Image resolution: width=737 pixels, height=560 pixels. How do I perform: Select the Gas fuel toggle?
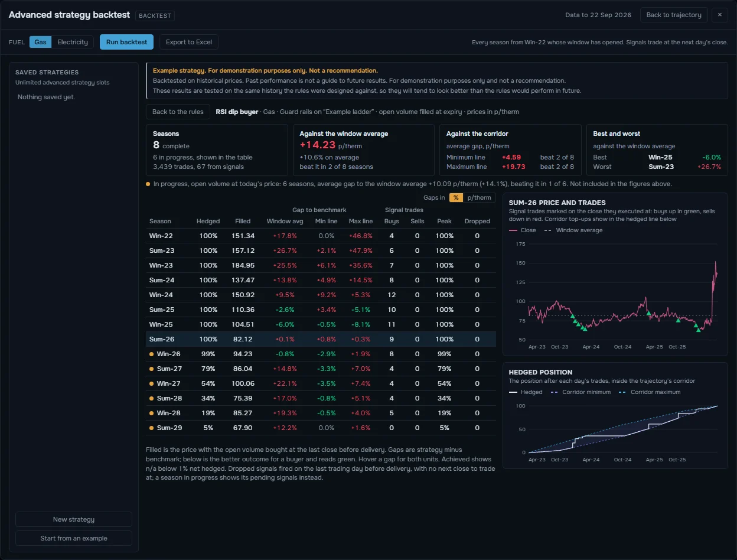(40, 42)
